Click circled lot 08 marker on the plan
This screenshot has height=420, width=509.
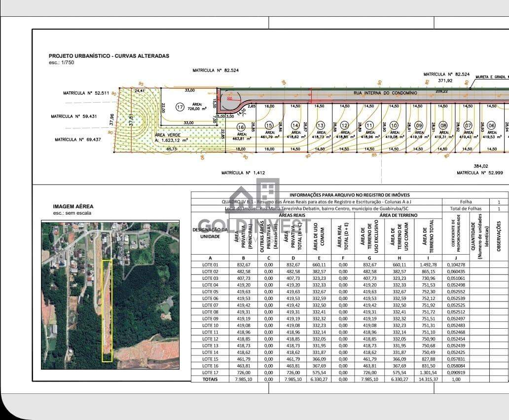(x=443, y=125)
